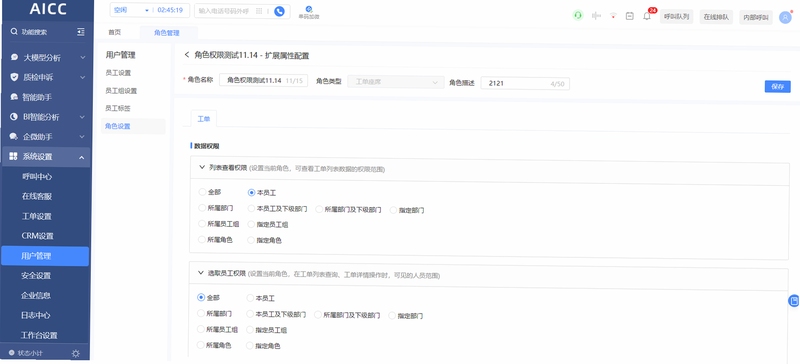Viewport: 800px width, 364px height.
Task: Select 指定员工组 in 选取员工权限 section
Action: [x=250, y=330]
